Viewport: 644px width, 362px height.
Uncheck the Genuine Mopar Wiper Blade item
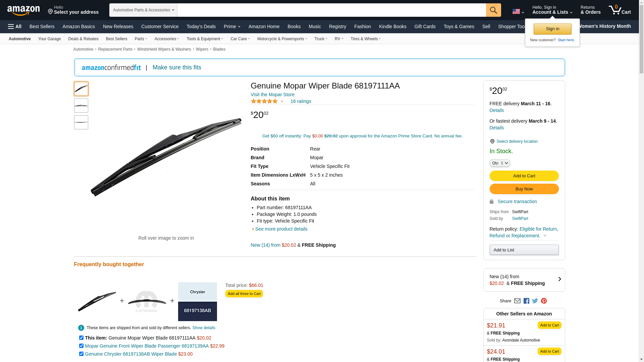coord(81,338)
